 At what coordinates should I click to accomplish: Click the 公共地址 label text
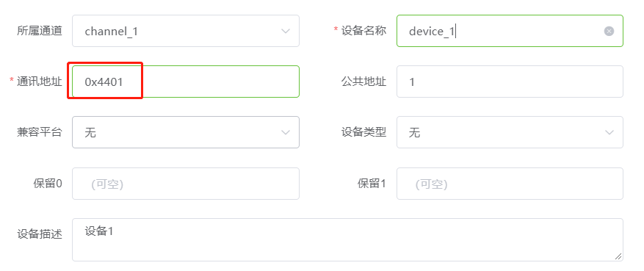[364, 82]
